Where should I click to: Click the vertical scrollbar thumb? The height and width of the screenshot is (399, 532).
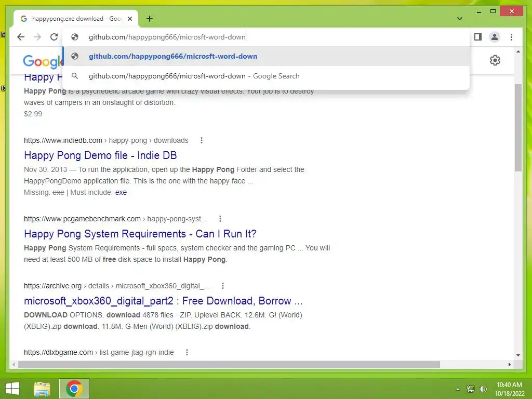point(518,128)
